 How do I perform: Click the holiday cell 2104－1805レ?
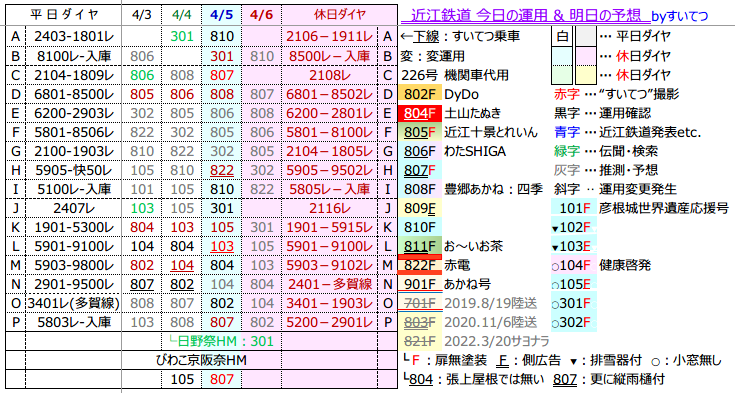click(330, 151)
